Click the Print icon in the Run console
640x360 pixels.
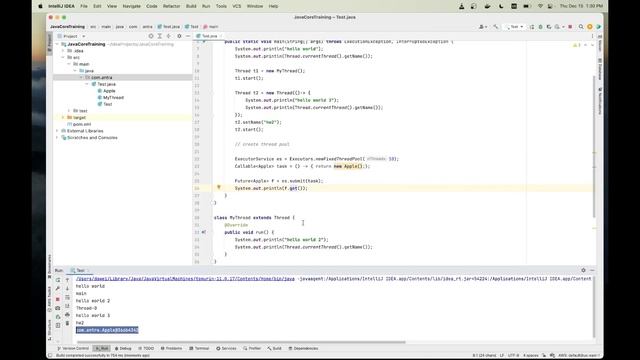(x=67, y=315)
